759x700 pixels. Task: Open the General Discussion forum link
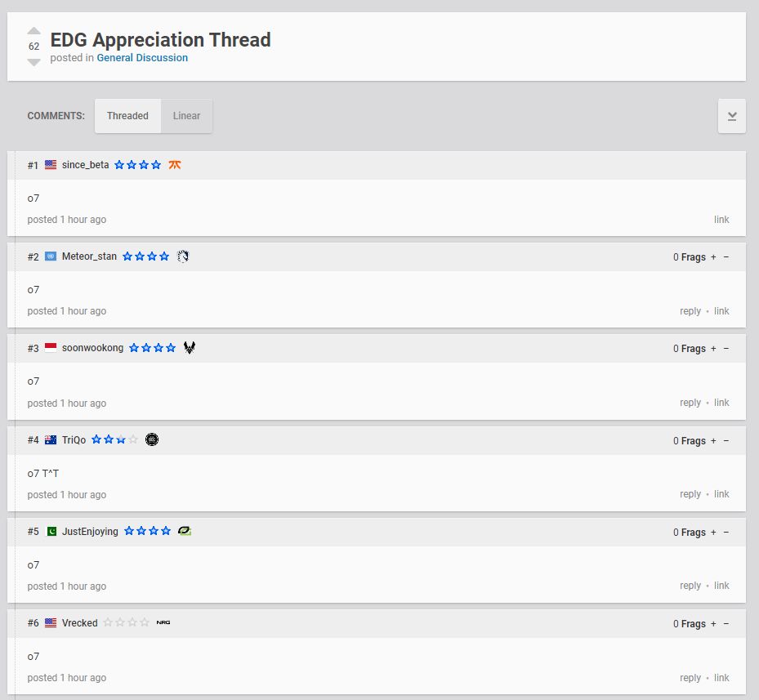[142, 58]
